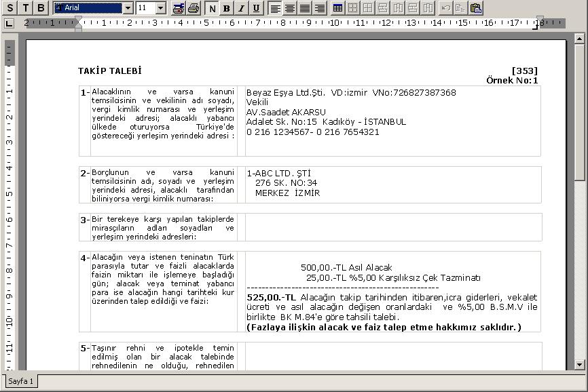Click the 276 SK. NO:34 address line
Image resolution: width=588 pixels, height=392 pixels.
[286, 183]
